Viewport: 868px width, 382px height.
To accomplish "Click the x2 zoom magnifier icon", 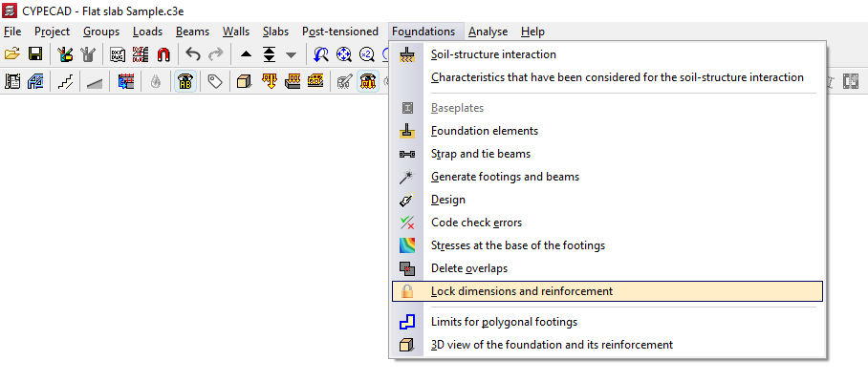I will pyautogui.click(x=366, y=54).
